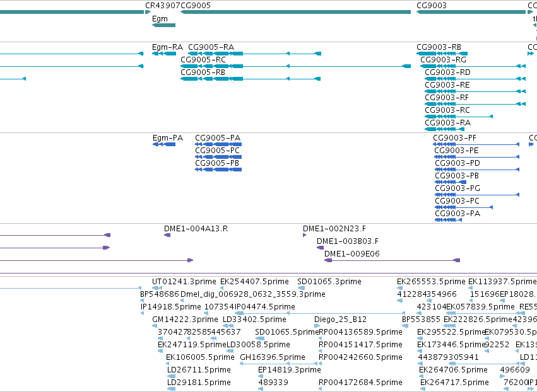Image resolution: width=537 pixels, height=392 pixels.
Task: Open EST GM14222.3prime
Action: [x=186, y=320]
